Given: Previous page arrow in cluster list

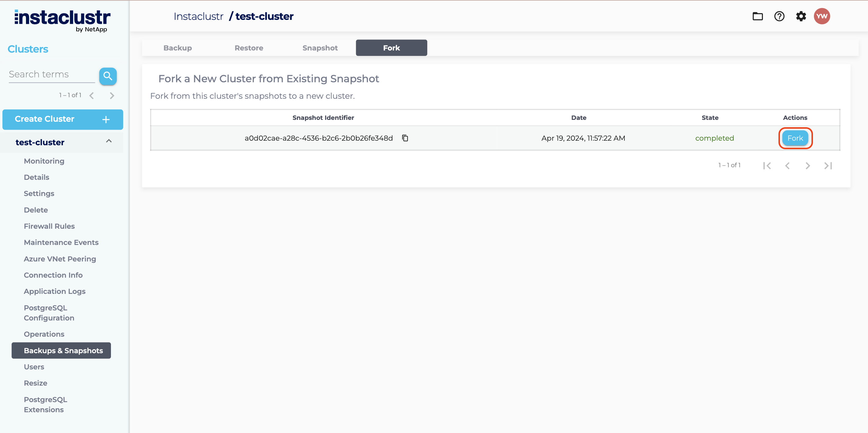Looking at the screenshot, I should pos(92,96).
